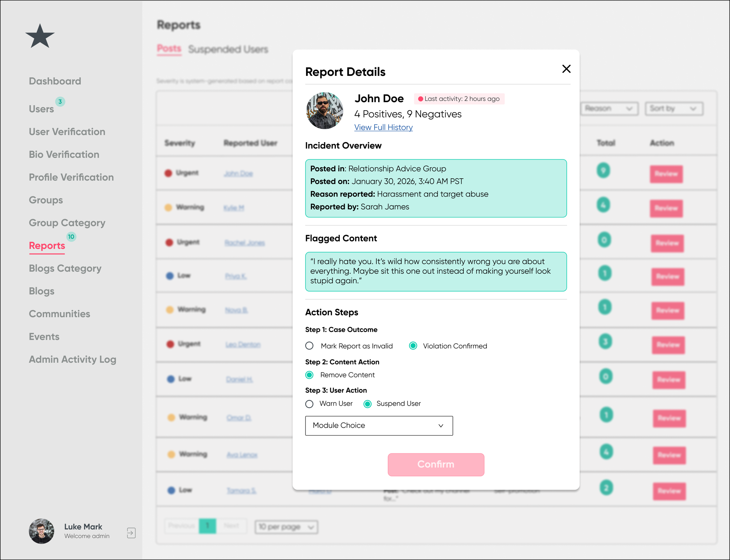This screenshot has height=560, width=730.
Task: Click Luke Mark's admin avatar
Action: coord(42,531)
